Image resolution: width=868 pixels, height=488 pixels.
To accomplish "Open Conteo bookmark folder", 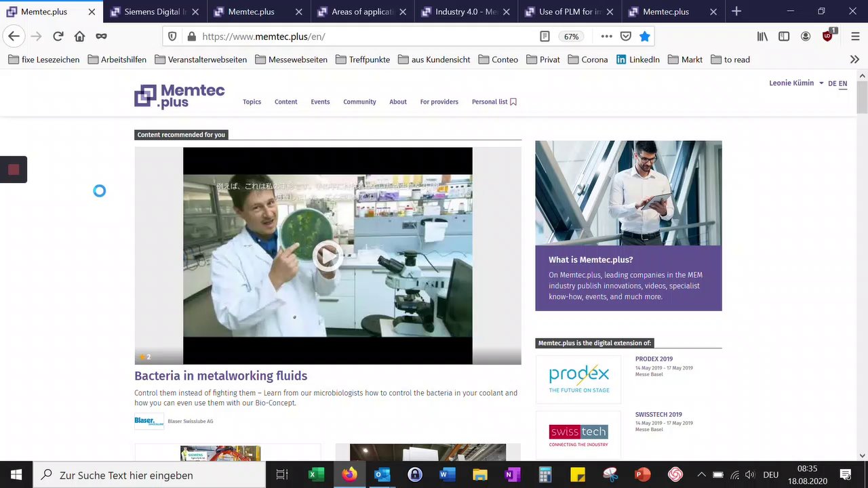I will pos(498,60).
